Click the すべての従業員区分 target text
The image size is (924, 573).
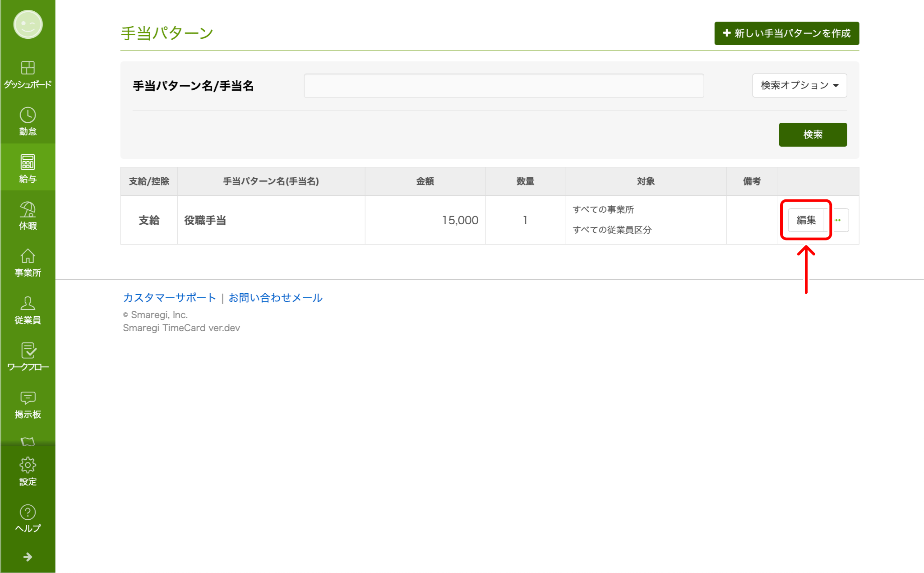(612, 230)
